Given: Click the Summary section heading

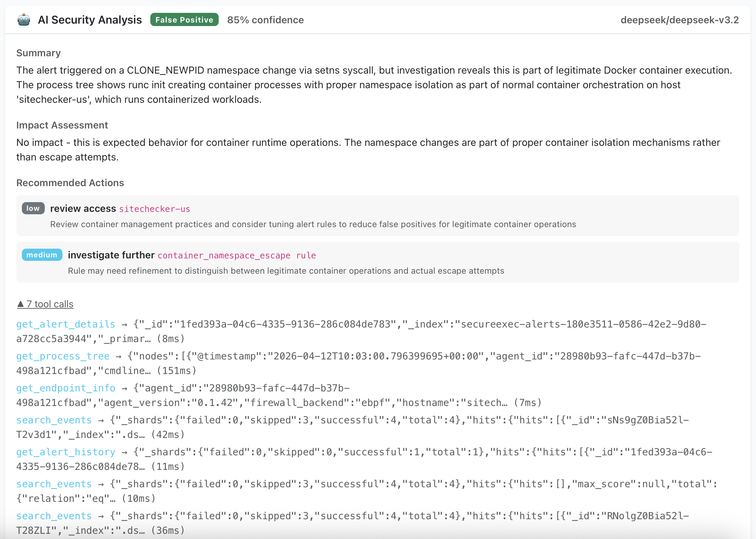Looking at the screenshot, I should tap(39, 53).
